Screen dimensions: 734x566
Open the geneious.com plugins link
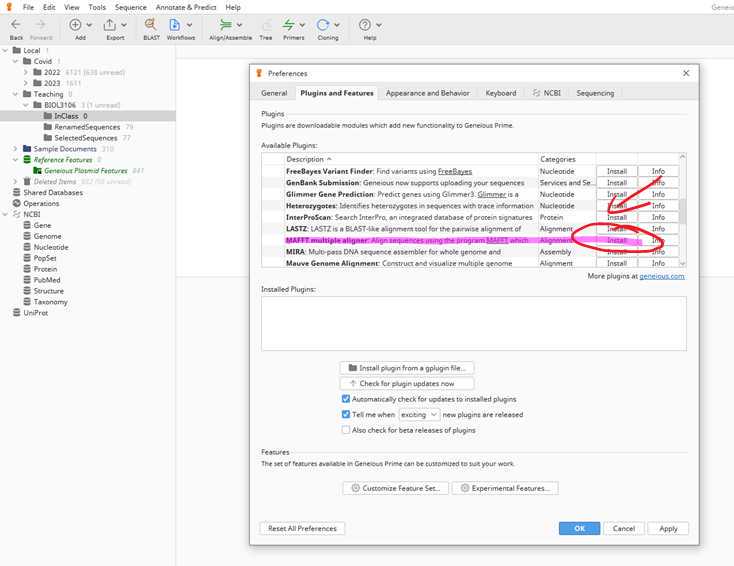click(x=662, y=276)
